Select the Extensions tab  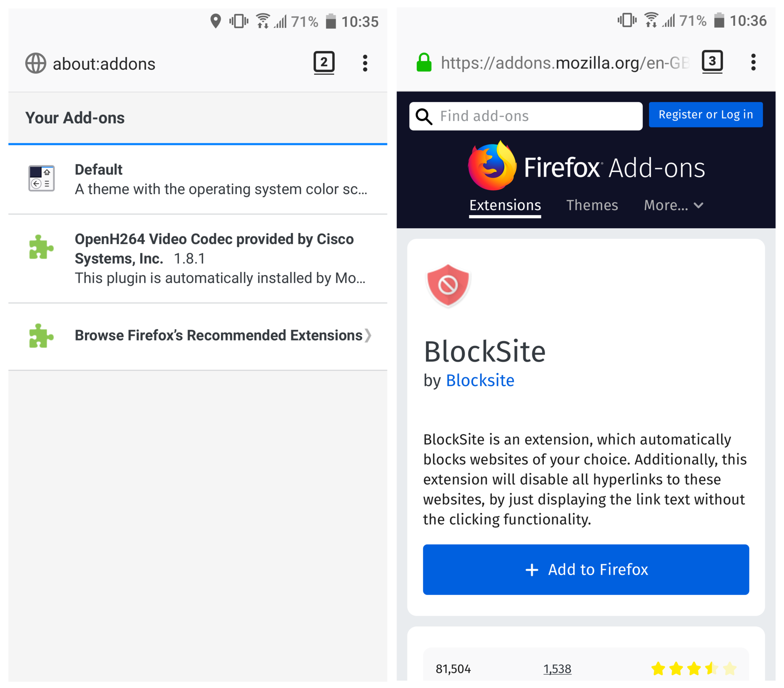pos(505,205)
